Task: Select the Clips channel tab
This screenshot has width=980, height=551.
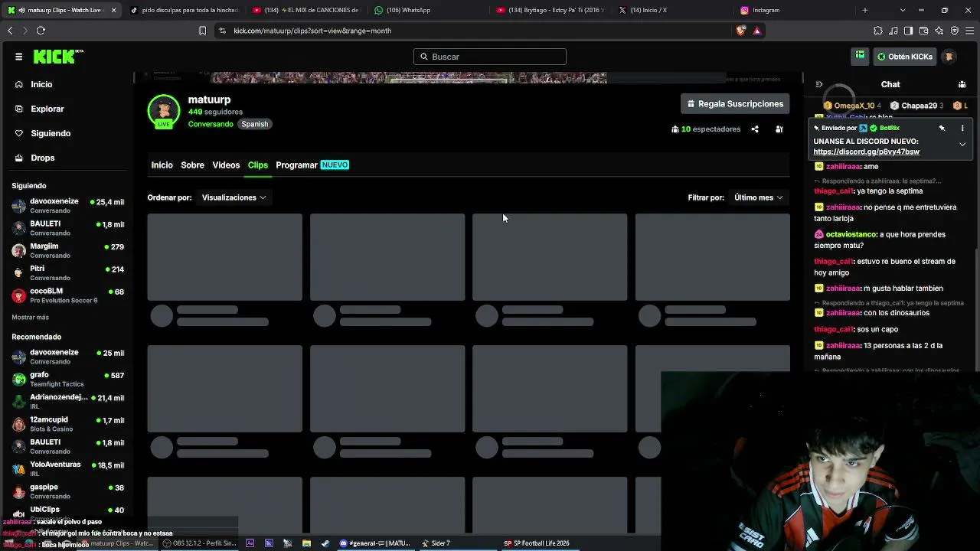Action: pos(258,165)
